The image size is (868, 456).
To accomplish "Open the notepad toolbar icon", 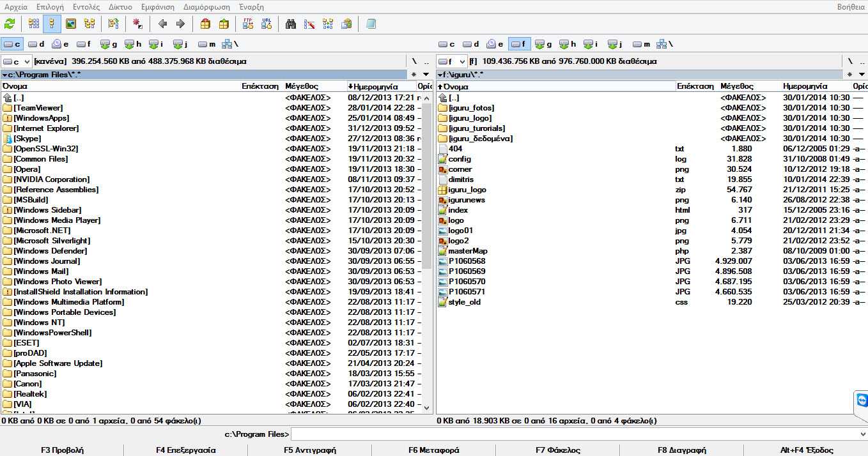I will pos(371,24).
